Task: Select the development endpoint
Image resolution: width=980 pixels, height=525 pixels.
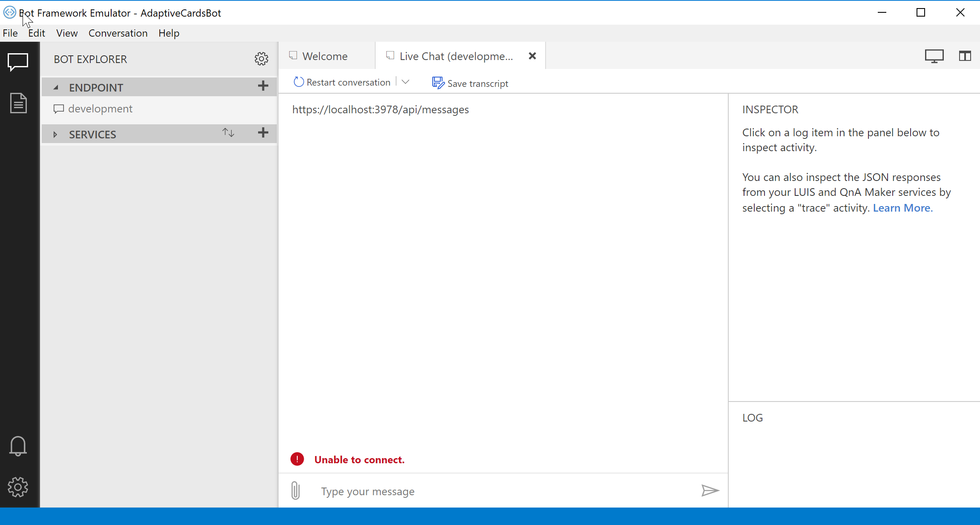Action: point(158,109)
